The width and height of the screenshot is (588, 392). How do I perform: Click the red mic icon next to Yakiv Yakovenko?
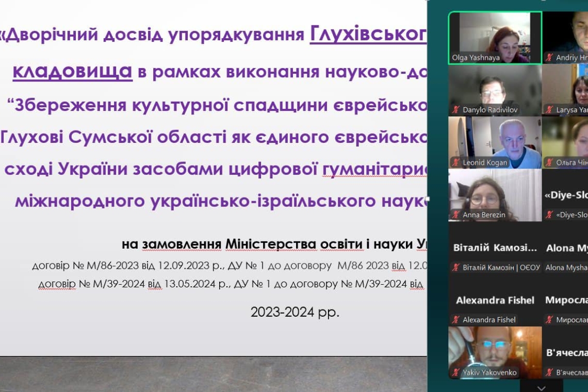[456, 372]
